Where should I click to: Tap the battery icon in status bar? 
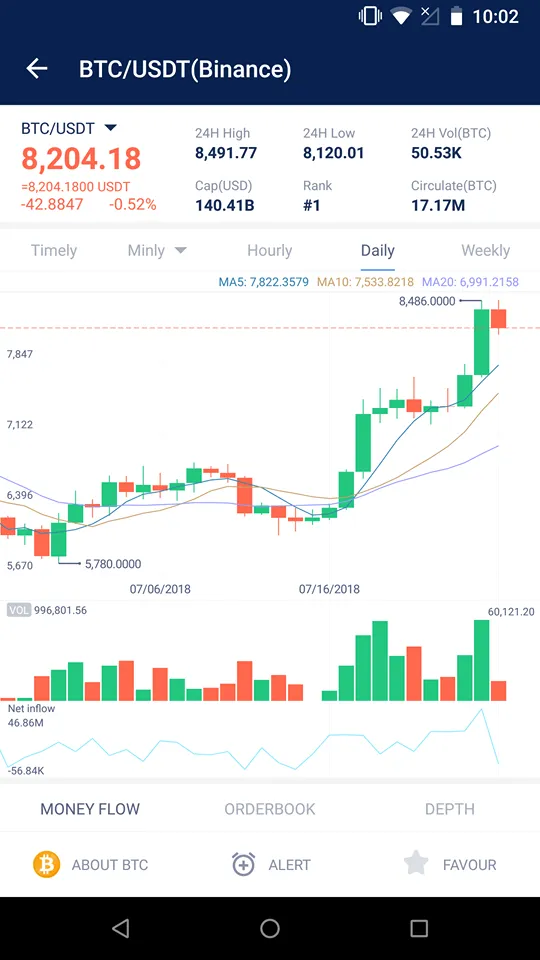(x=456, y=17)
